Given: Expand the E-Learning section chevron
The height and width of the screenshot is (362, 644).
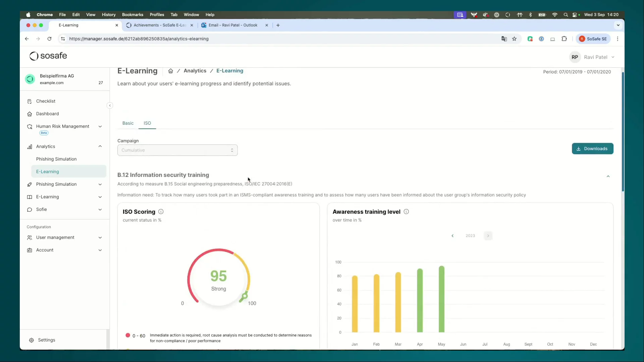Looking at the screenshot, I should point(100,197).
